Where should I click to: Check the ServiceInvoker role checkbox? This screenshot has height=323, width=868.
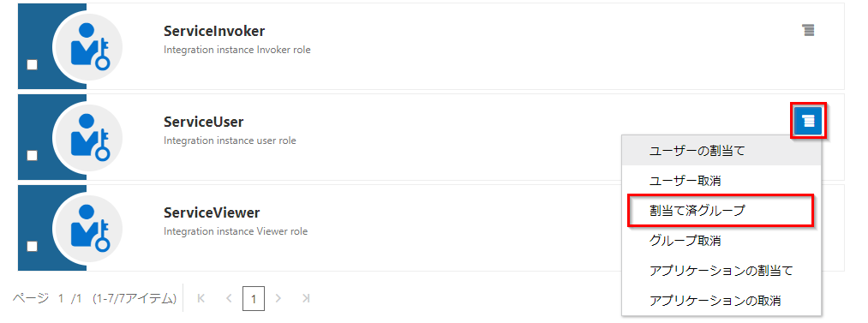pos(32,65)
